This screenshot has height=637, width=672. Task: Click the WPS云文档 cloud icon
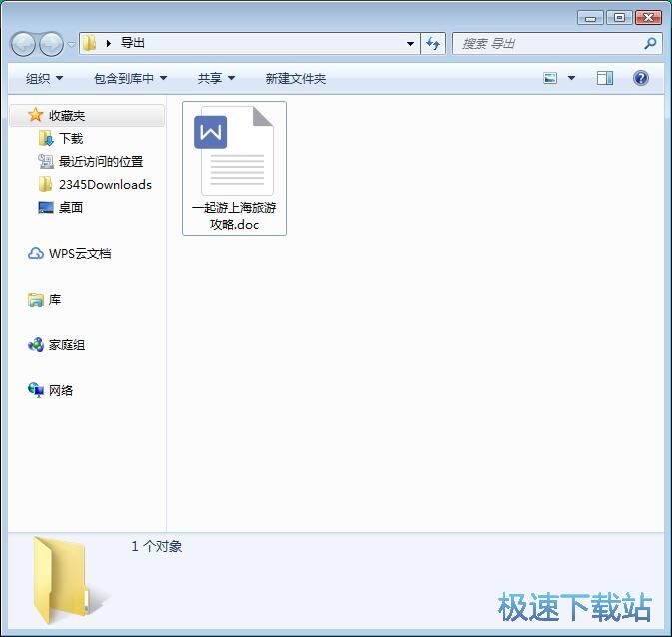click(36, 254)
